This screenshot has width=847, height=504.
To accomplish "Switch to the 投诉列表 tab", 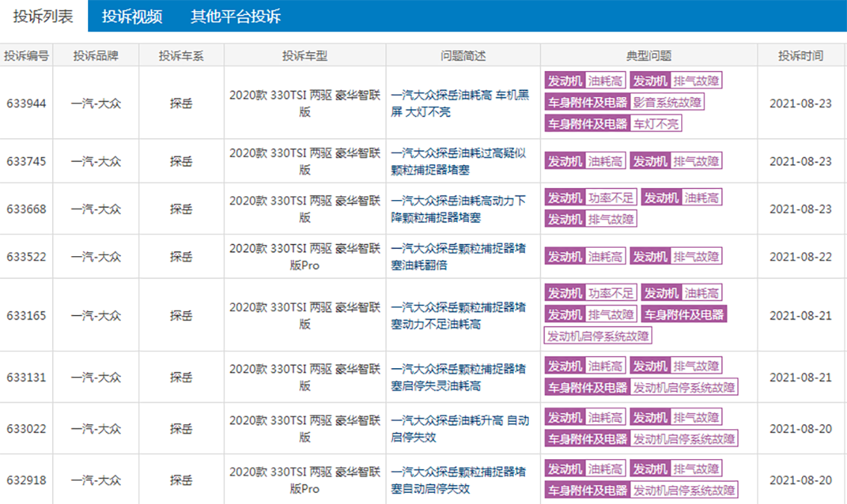I will tap(43, 16).
